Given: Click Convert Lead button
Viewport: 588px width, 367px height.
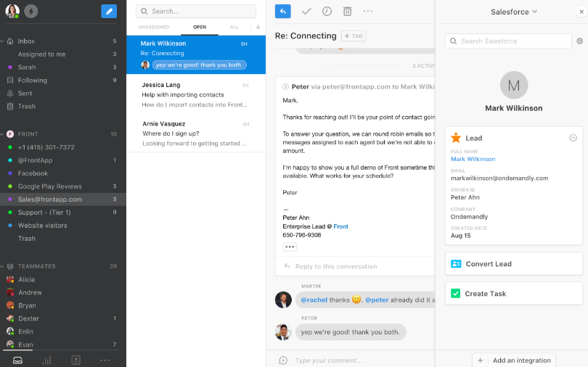Looking at the screenshot, I should (x=514, y=263).
